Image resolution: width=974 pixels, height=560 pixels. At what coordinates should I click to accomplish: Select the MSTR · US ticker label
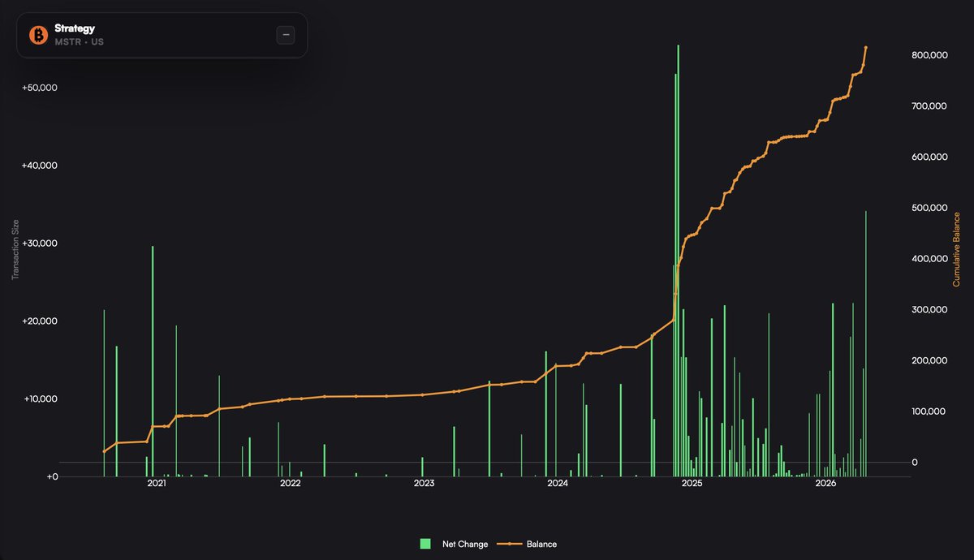pos(79,41)
